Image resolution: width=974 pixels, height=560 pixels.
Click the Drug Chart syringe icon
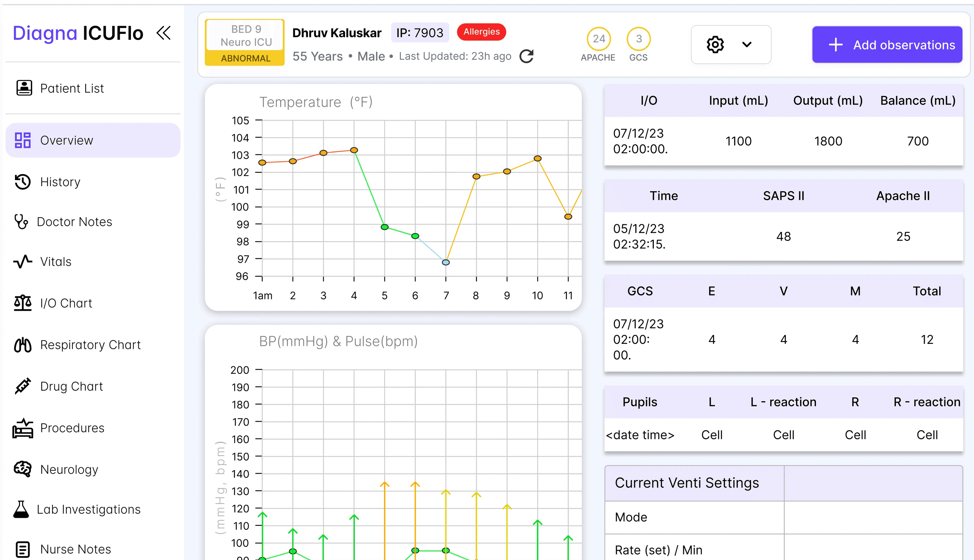(23, 386)
